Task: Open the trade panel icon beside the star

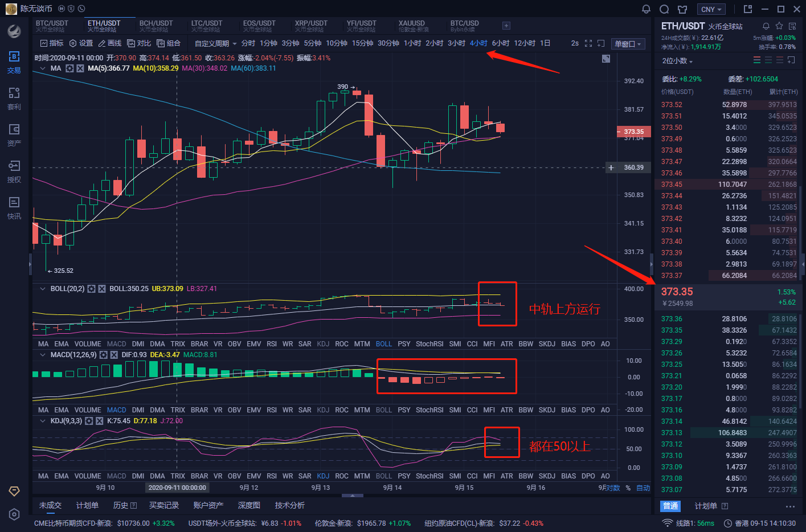Action: pyautogui.click(x=792, y=26)
